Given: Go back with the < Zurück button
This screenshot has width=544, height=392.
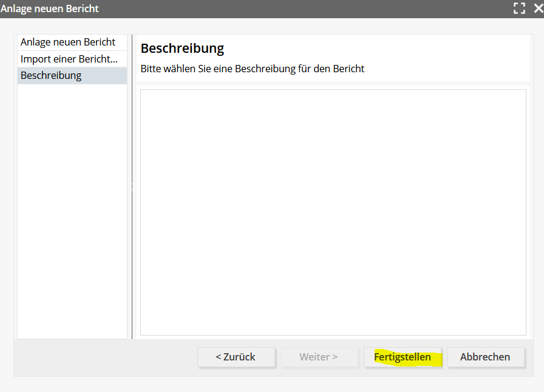Looking at the screenshot, I should pos(236,357).
